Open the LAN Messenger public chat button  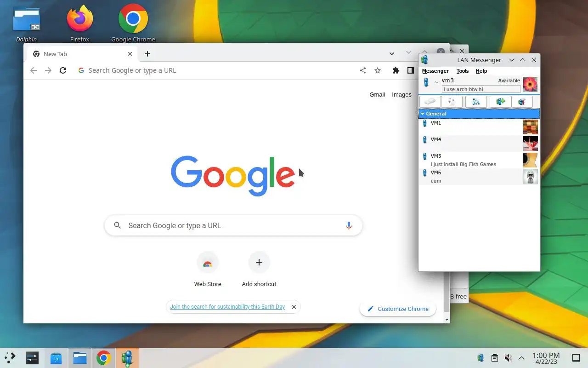click(522, 102)
